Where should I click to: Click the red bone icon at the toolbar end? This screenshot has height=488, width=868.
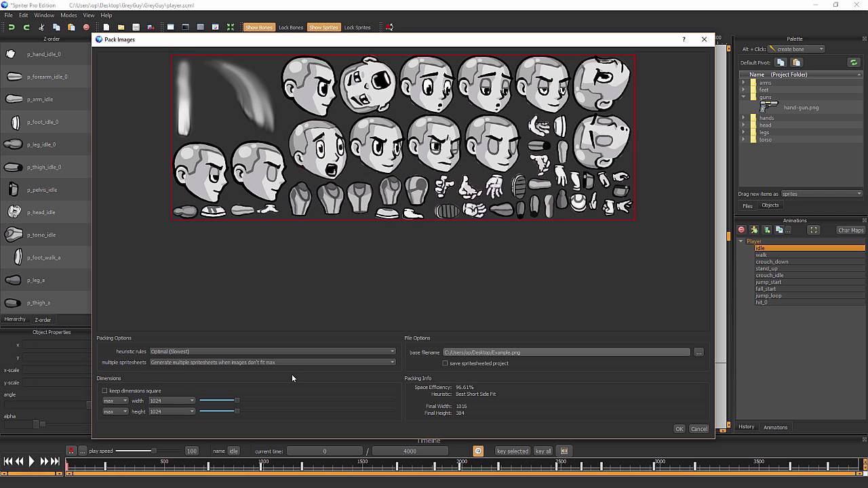(x=389, y=27)
